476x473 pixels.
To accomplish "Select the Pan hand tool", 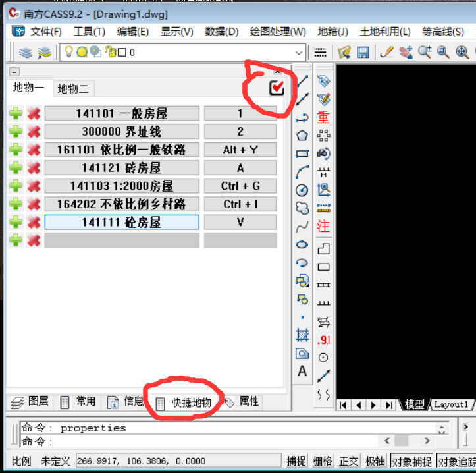I will (x=406, y=52).
